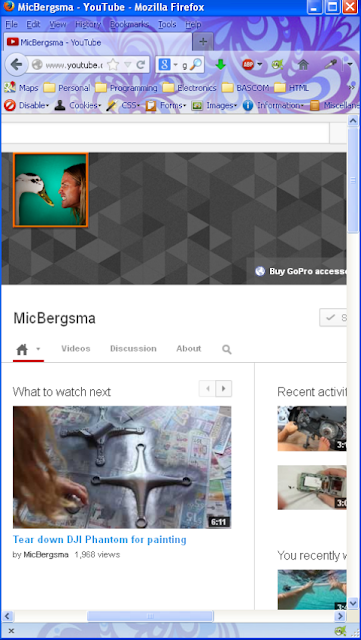361x640 pixels.
Task: Open the Tear down DJI Phantom for painting link
Action: click(100, 540)
